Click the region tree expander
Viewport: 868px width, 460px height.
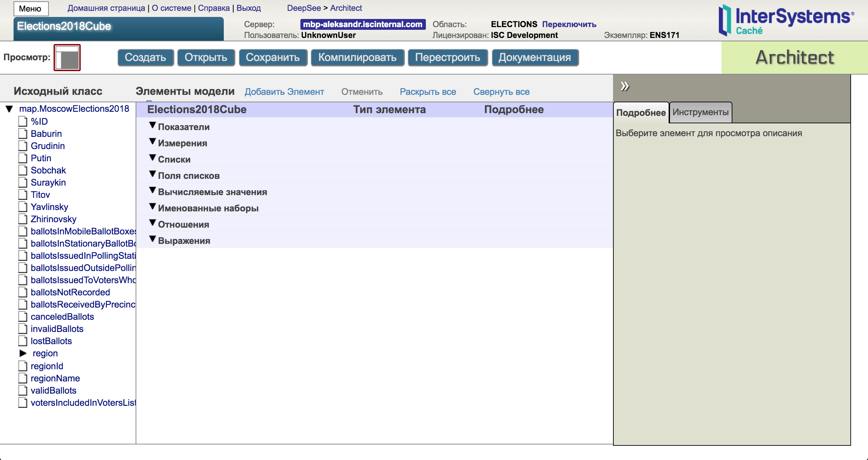click(21, 353)
